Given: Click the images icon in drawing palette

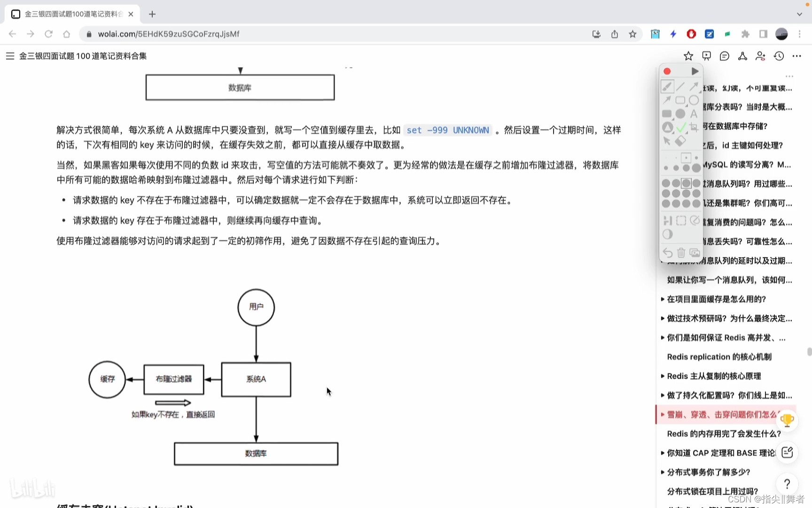Looking at the screenshot, I should (x=695, y=253).
